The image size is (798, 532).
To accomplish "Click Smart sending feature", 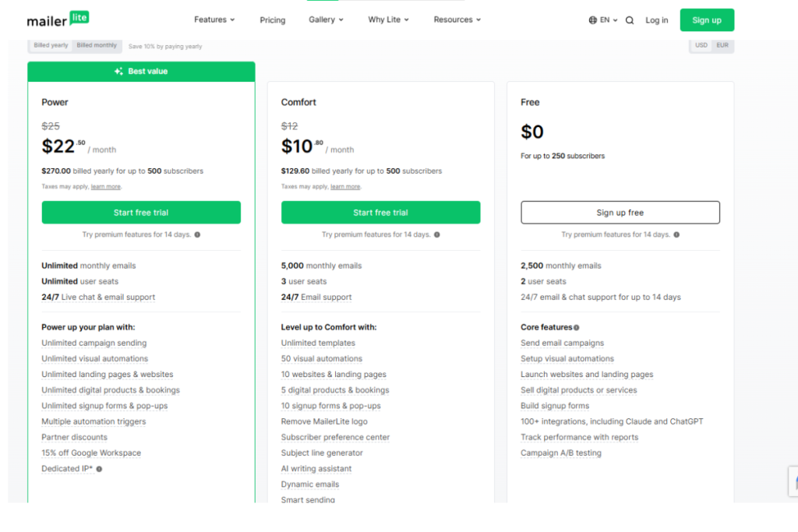I will click(x=308, y=500).
